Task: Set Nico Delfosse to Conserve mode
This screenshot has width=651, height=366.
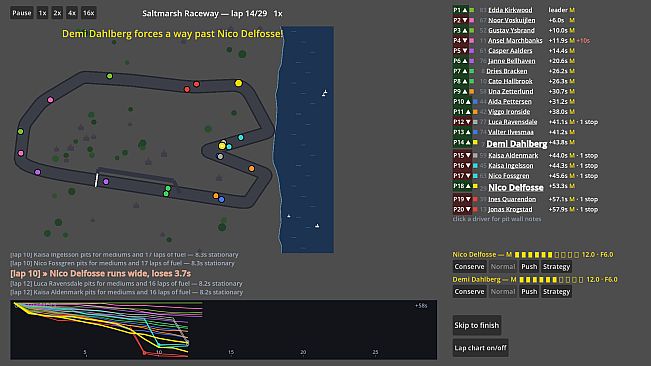Action: [x=469, y=267]
